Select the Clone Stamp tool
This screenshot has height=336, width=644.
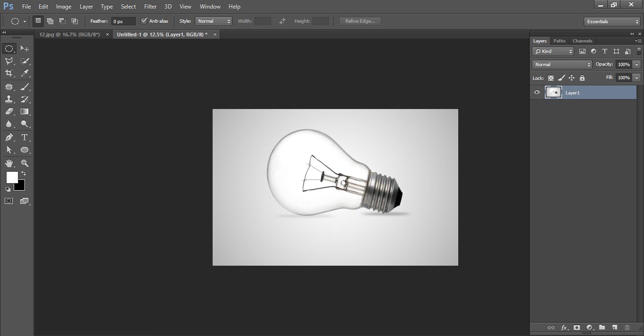tap(10, 99)
